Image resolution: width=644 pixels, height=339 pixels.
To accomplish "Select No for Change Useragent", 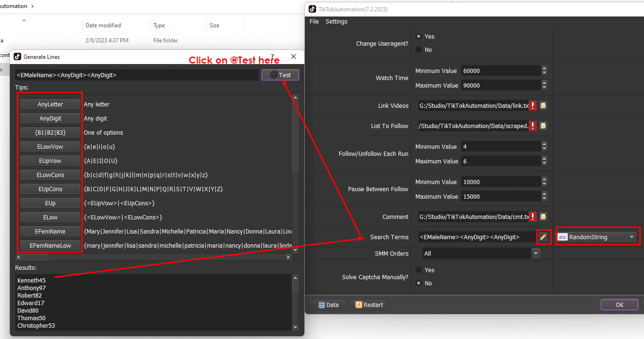I will [419, 49].
